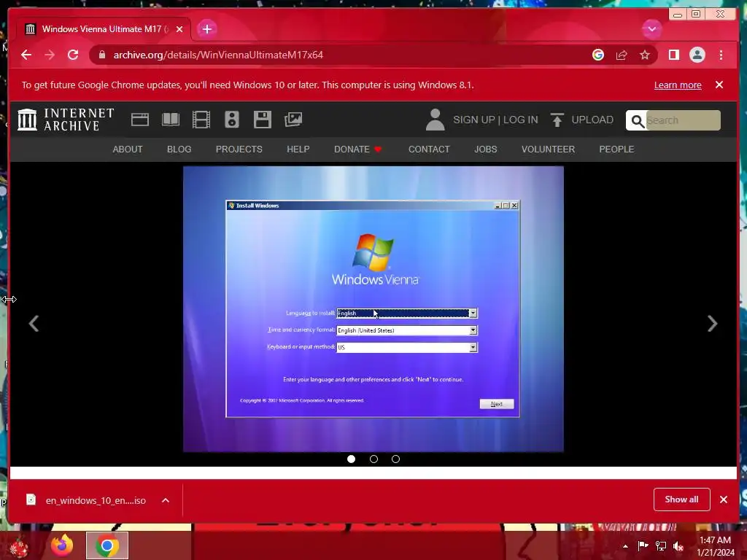Show hidden system tray icons
Viewport: 747px width, 560px height.
pyautogui.click(x=625, y=546)
